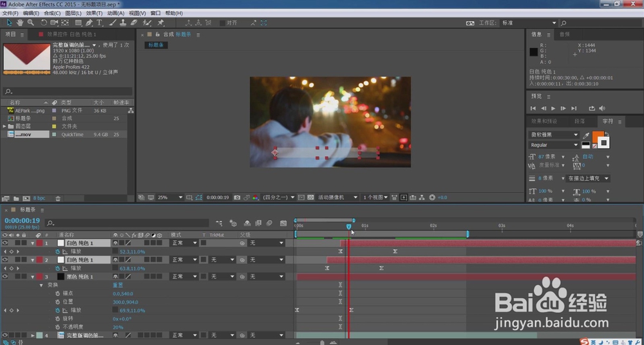Toggle the solo switch for layer 1
The height and width of the screenshot is (345, 644).
(x=17, y=243)
